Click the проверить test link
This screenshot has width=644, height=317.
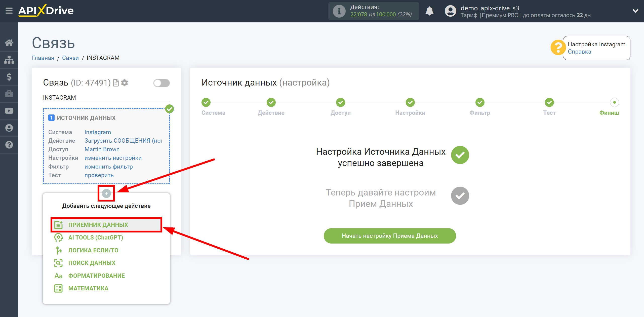99,175
